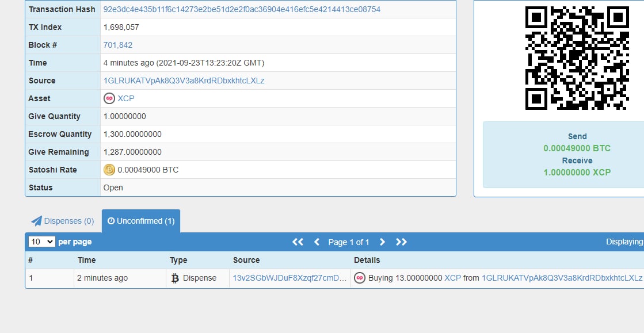Click the Bitcoin icon in Dispense type cell
The image size is (644, 333).
coord(176,278)
